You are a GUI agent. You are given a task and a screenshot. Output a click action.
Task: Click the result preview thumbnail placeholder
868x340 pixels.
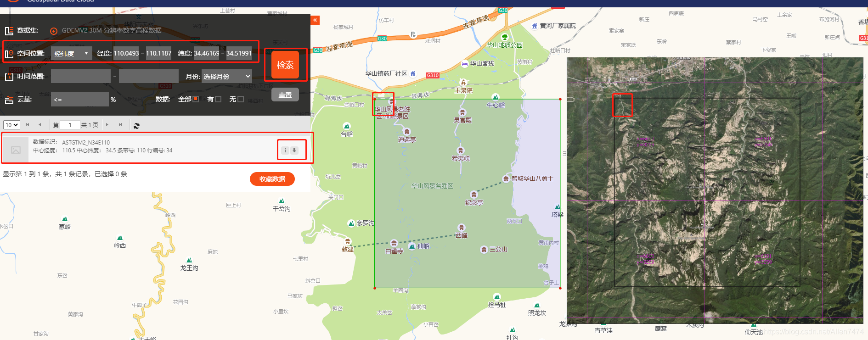(16, 150)
